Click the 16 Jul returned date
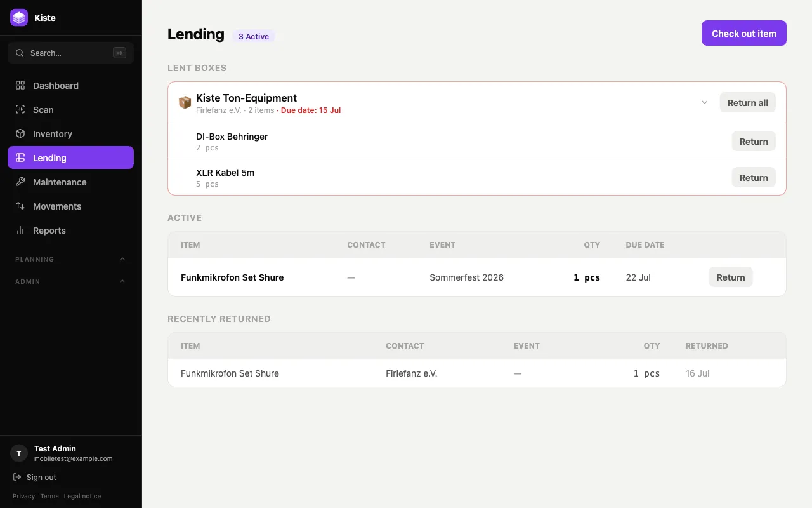812x508 pixels. coord(697,373)
